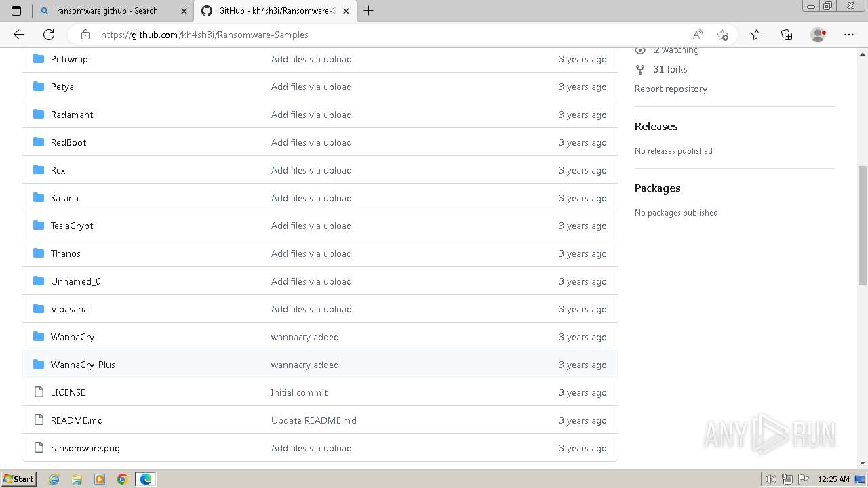Open the tab actions menu
Image resolution: width=868 pixels, height=488 pixels.
click(16, 11)
